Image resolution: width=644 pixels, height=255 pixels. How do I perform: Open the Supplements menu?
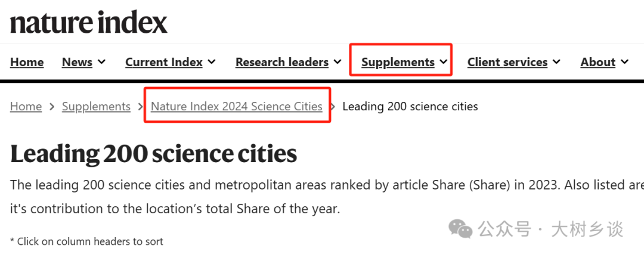click(x=398, y=62)
